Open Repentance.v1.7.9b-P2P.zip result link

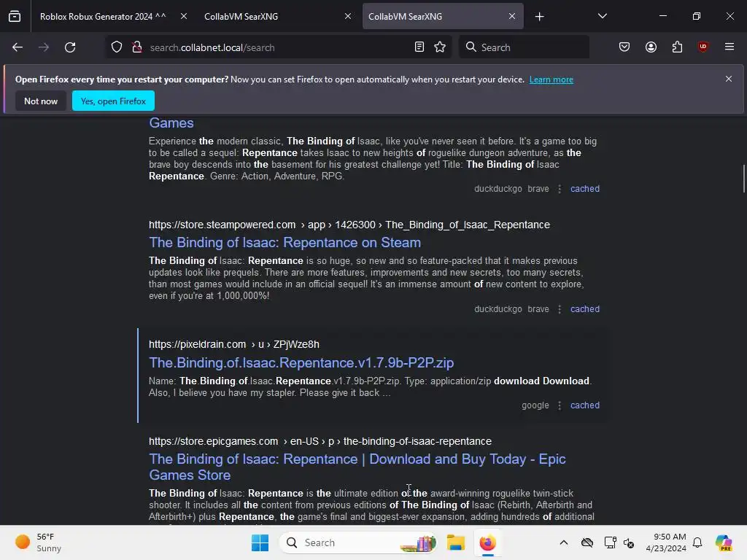tap(301, 363)
